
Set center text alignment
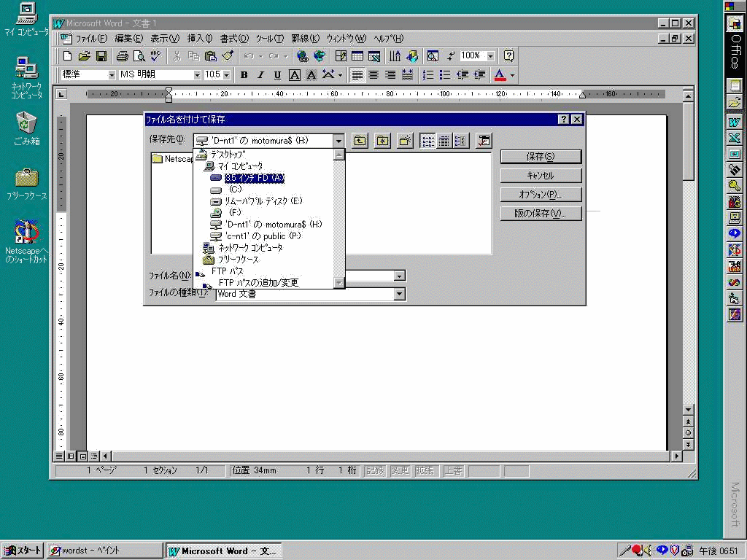click(x=373, y=75)
